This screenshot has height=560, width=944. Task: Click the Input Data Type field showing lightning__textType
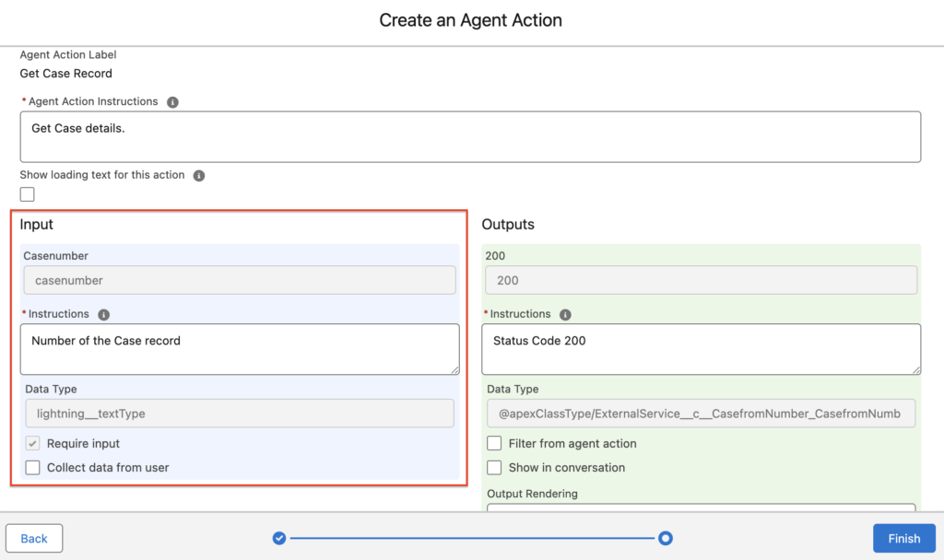tap(240, 414)
